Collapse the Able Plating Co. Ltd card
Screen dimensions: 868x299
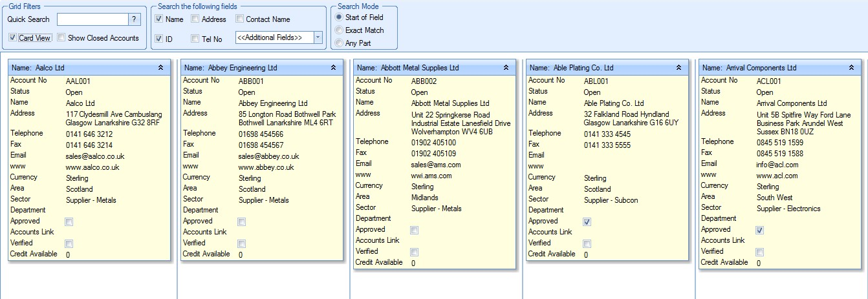(678, 68)
